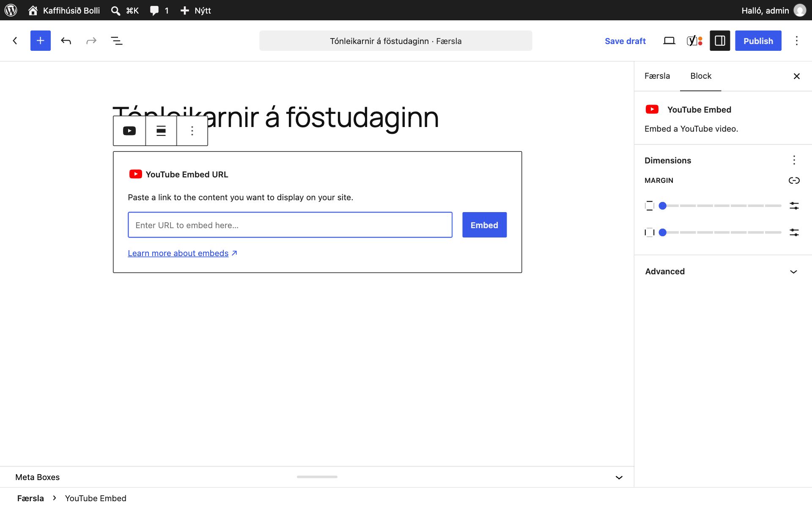The width and height of the screenshot is (812, 508).
Task: Close the settings sidebar
Action: (797, 76)
